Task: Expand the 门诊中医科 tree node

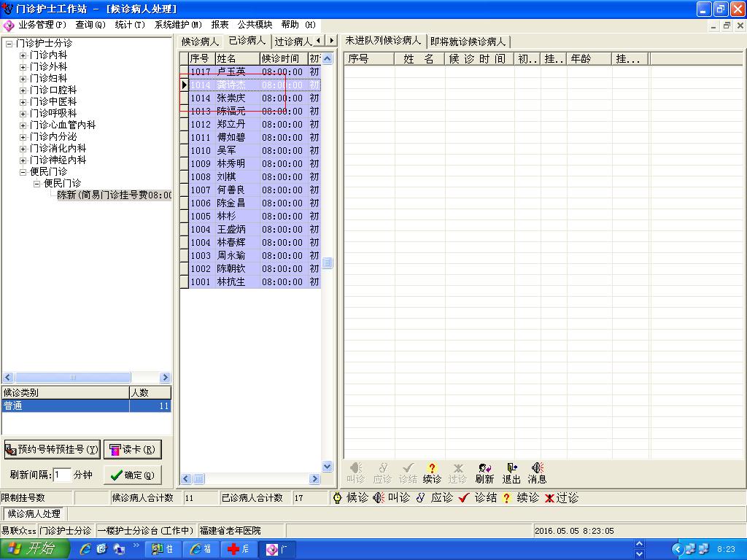Action: (x=23, y=102)
